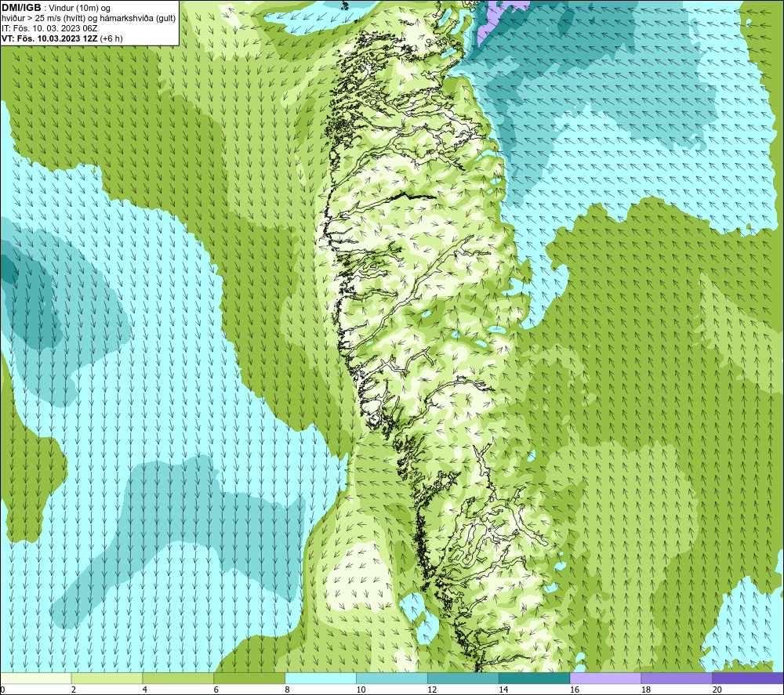Click the legend scale label '8'
Viewport: 784px width, 695px height.
coord(288,690)
